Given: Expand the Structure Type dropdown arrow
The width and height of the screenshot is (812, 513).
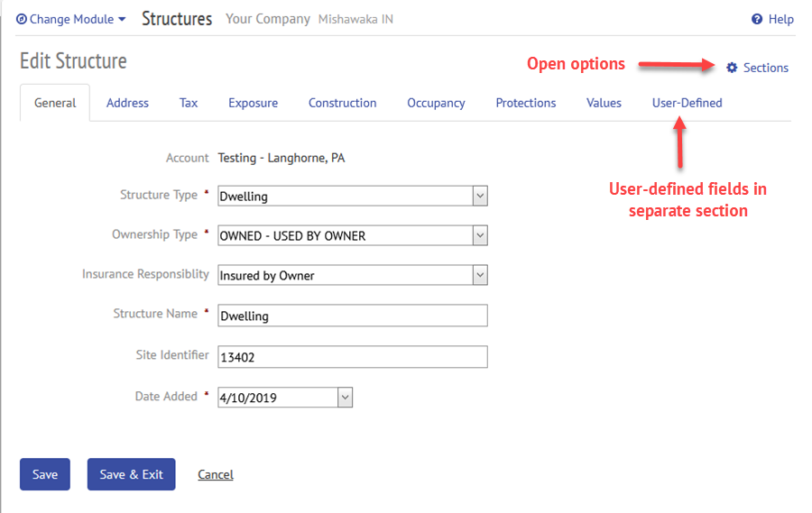Looking at the screenshot, I should (x=480, y=197).
